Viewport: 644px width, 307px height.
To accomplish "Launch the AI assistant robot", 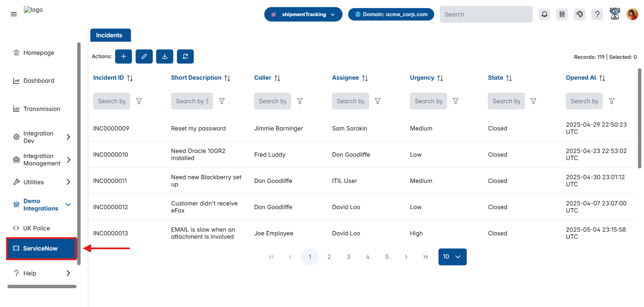I will [x=614, y=14].
